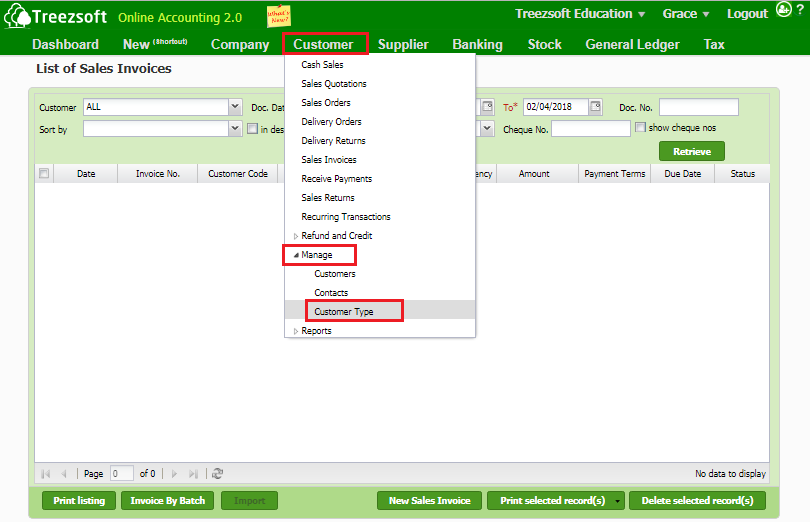Refresh the invoice list grid

point(217,474)
